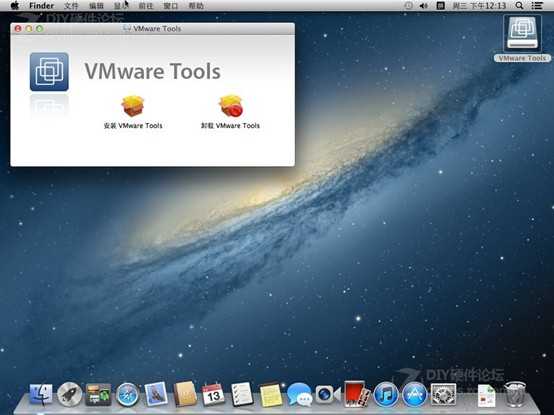This screenshot has width=554, height=415.
Task: Open the Trash in the Dock
Action: tap(515, 394)
